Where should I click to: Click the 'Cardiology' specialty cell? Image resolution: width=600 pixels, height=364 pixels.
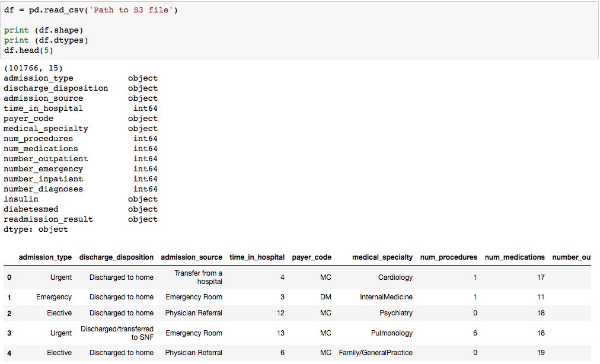(x=395, y=277)
